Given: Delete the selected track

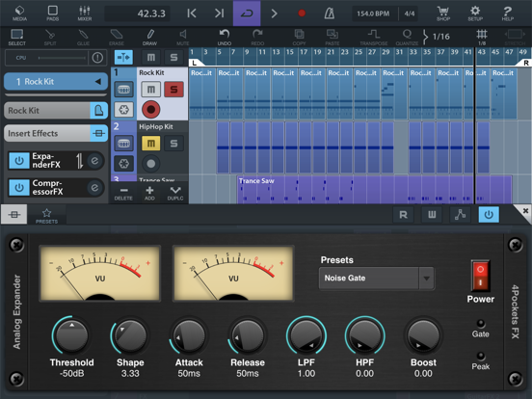Looking at the screenshot, I should click(123, 193).
